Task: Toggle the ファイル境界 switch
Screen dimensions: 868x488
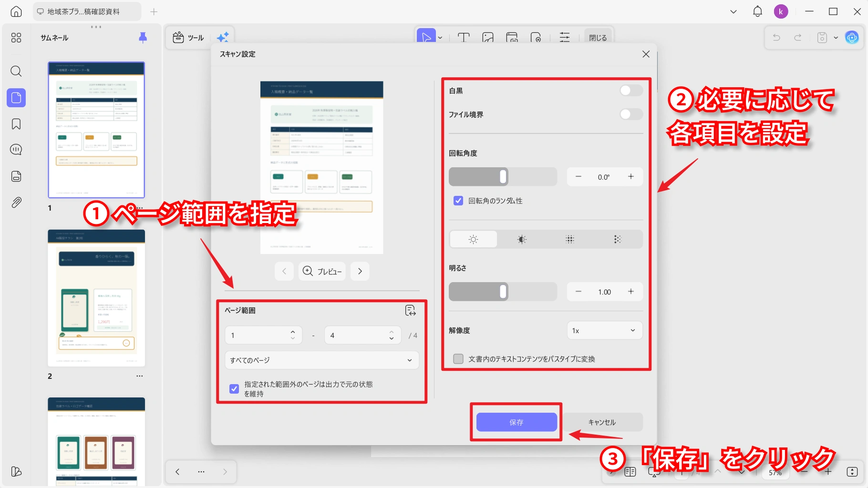Action: pos(631,114)
